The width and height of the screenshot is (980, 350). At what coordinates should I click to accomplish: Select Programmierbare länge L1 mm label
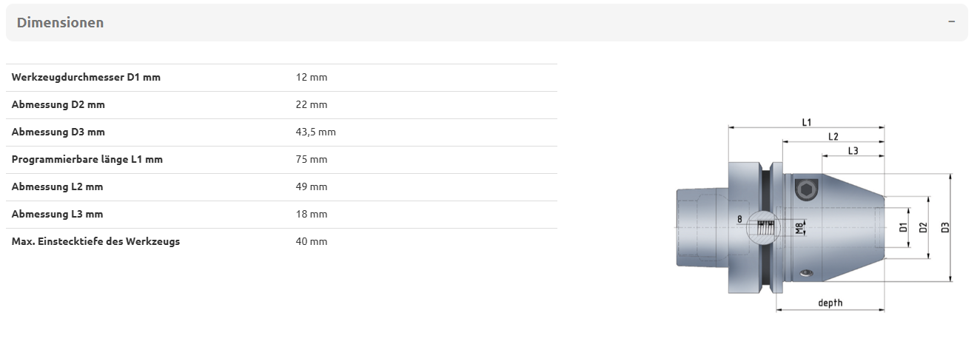87,159
